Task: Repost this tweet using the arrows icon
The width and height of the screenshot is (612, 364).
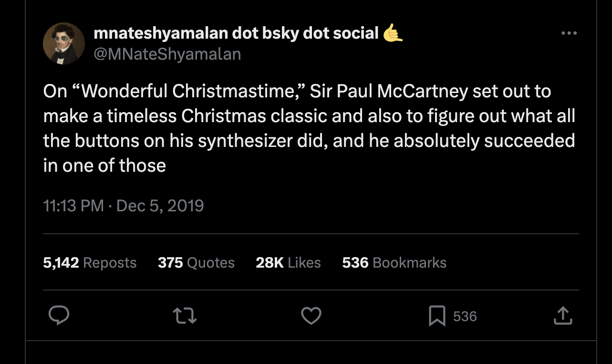Action: coord(185,316)
